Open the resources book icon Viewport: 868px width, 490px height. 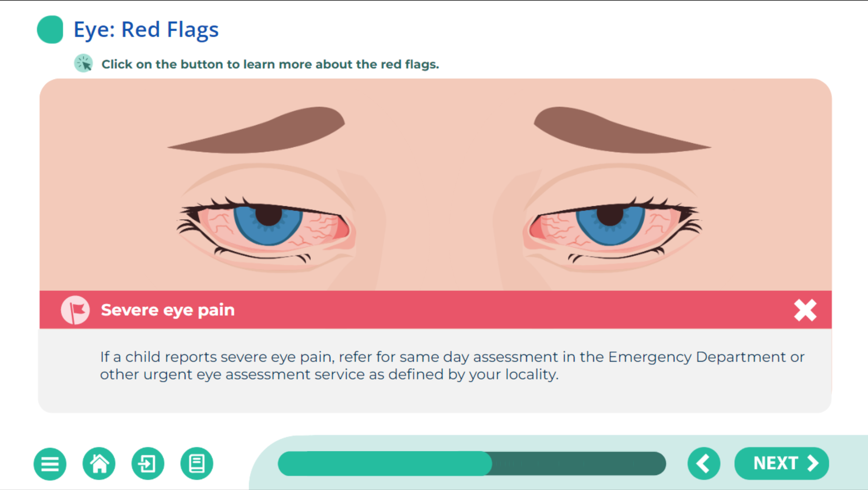(197, 464)
